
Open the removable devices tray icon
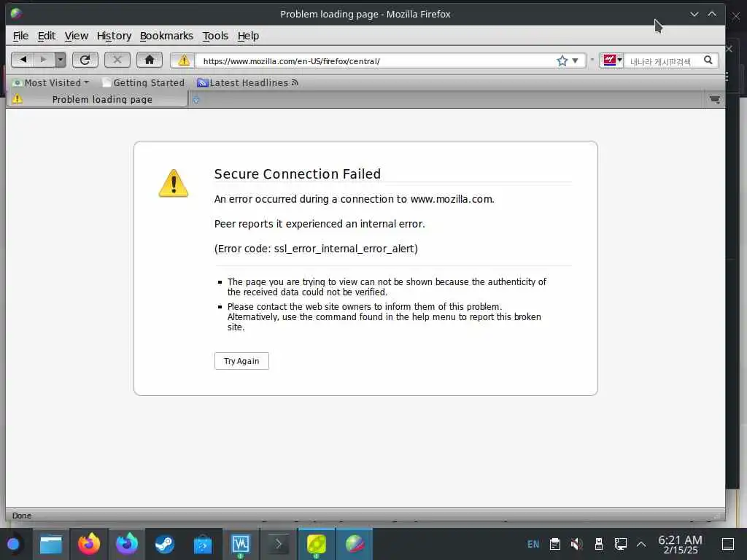pyautogui.click(x=599, y=544)
